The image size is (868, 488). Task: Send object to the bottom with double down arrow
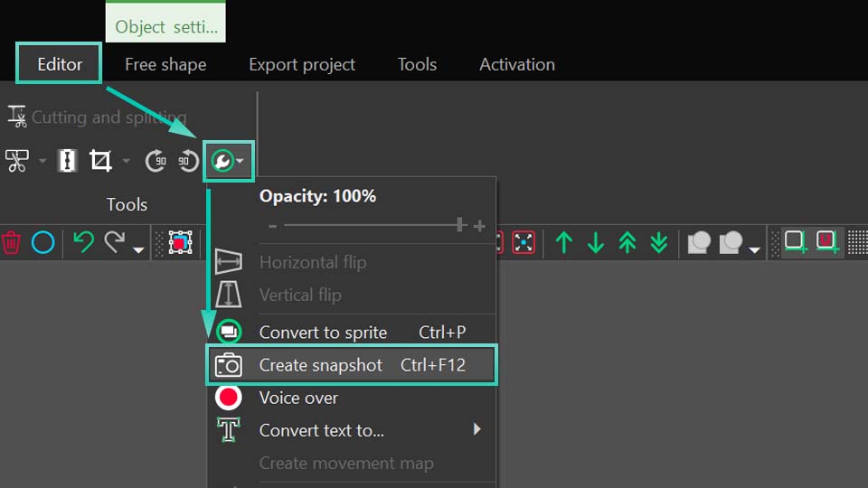659,242
